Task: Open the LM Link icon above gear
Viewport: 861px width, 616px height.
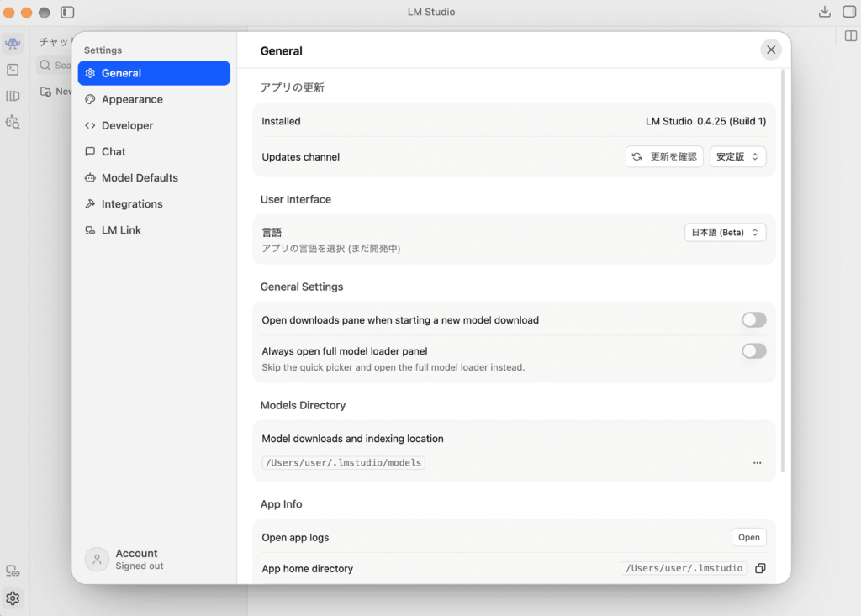Action: 13,571
